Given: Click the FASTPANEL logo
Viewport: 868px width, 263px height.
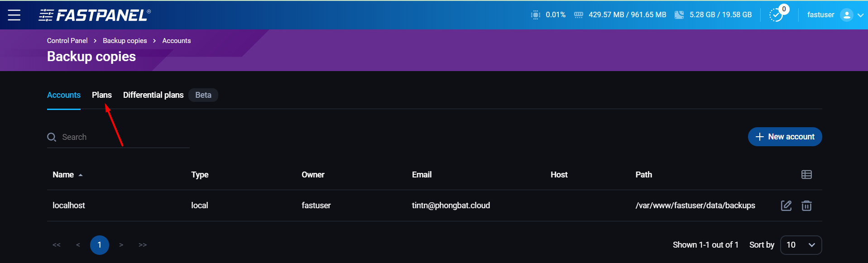Looking at the screenshot, I should coord(95,15).
